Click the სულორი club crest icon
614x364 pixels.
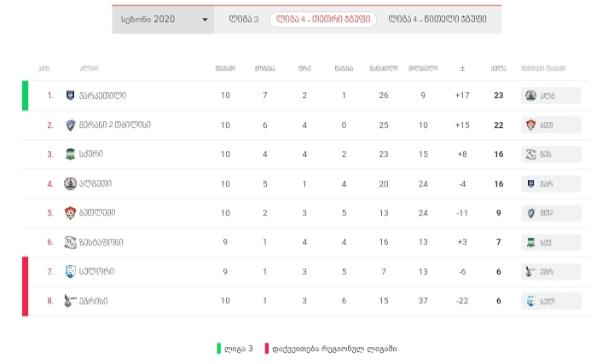tap(70, 272)
